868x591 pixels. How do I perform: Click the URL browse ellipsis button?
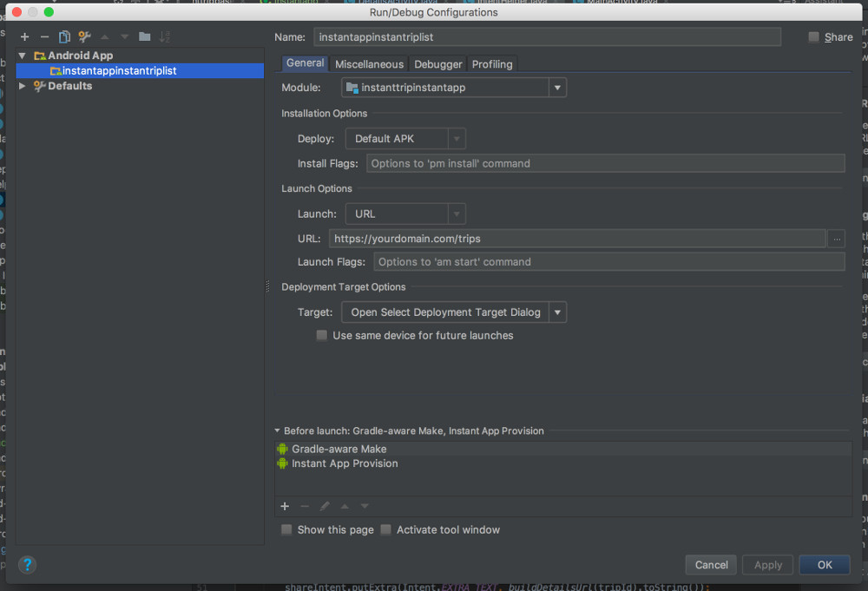coord(836,239)
